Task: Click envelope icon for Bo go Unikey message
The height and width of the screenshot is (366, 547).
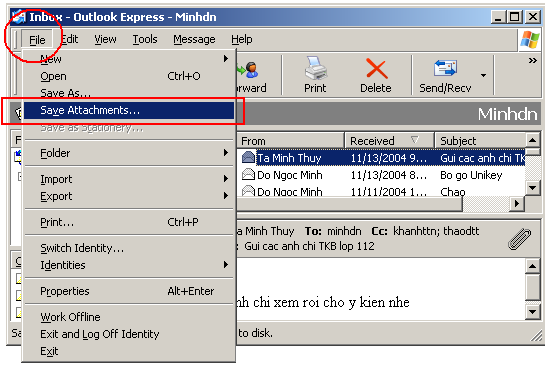Action: [248, 174]
